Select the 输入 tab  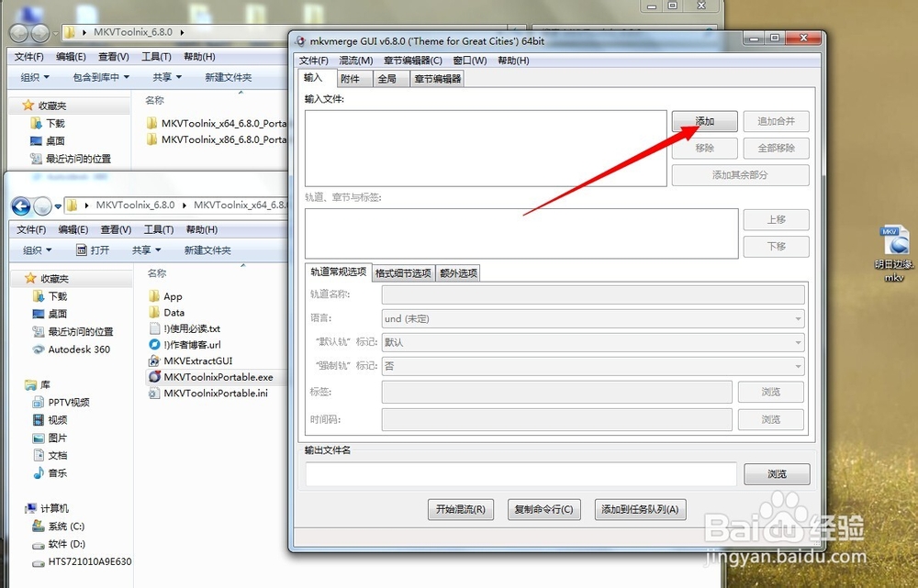(x=318, y=78)
